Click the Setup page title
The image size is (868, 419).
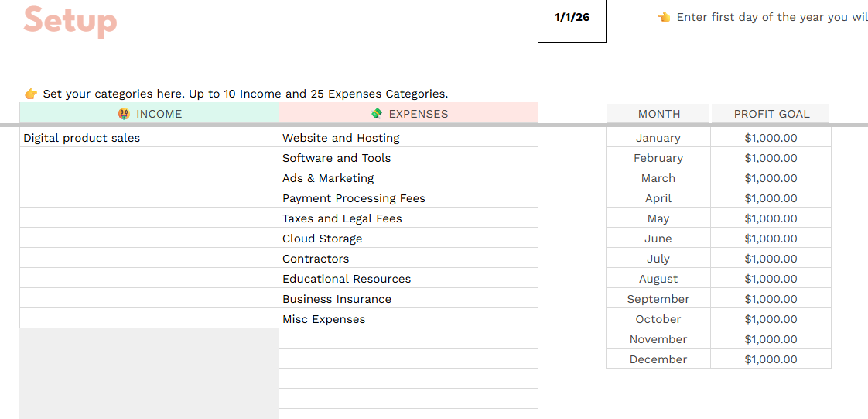(70, 21)
